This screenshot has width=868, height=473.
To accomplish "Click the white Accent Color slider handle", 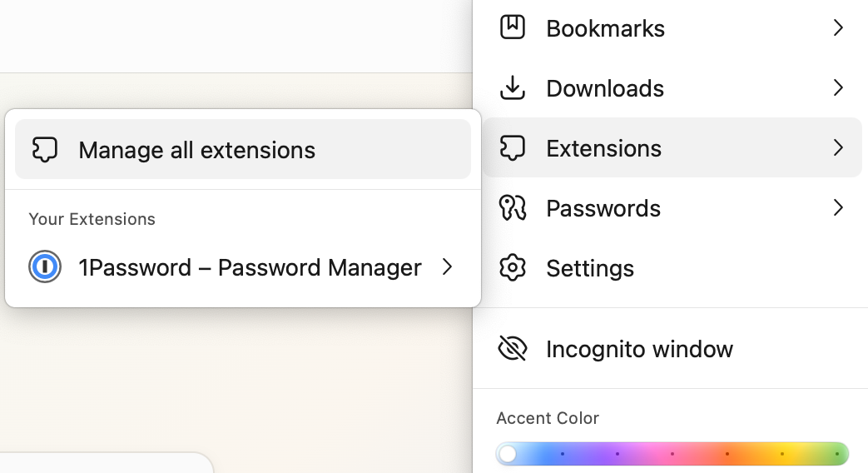I will coord(508,454).
